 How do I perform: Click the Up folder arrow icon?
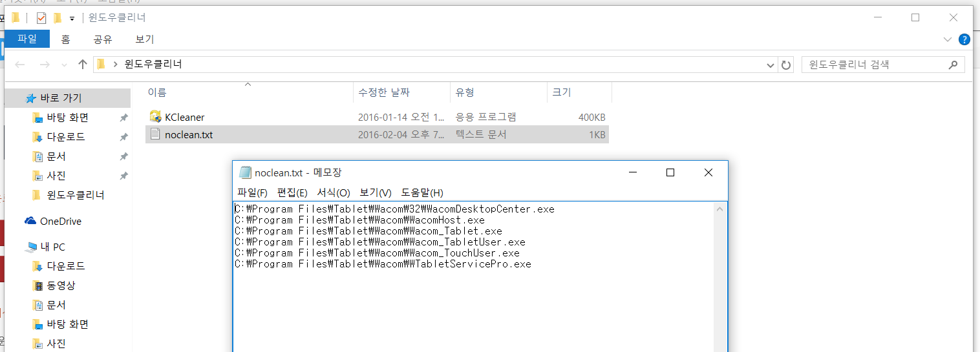(x=82, y=64)
